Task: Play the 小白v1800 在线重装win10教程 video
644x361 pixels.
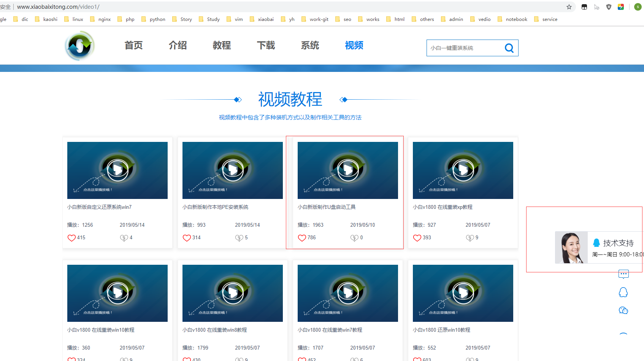Action: point(117,293)
